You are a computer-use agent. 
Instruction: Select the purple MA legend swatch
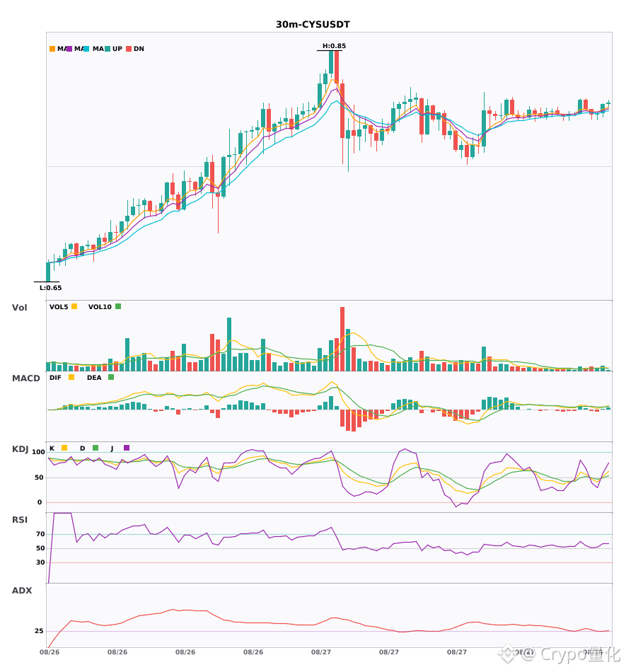69,49
